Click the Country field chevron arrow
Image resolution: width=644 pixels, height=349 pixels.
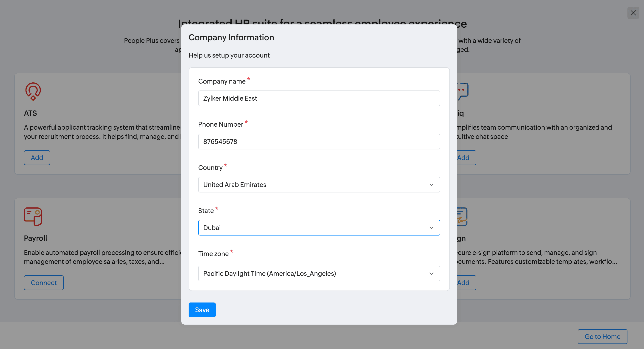pos(431,185)
